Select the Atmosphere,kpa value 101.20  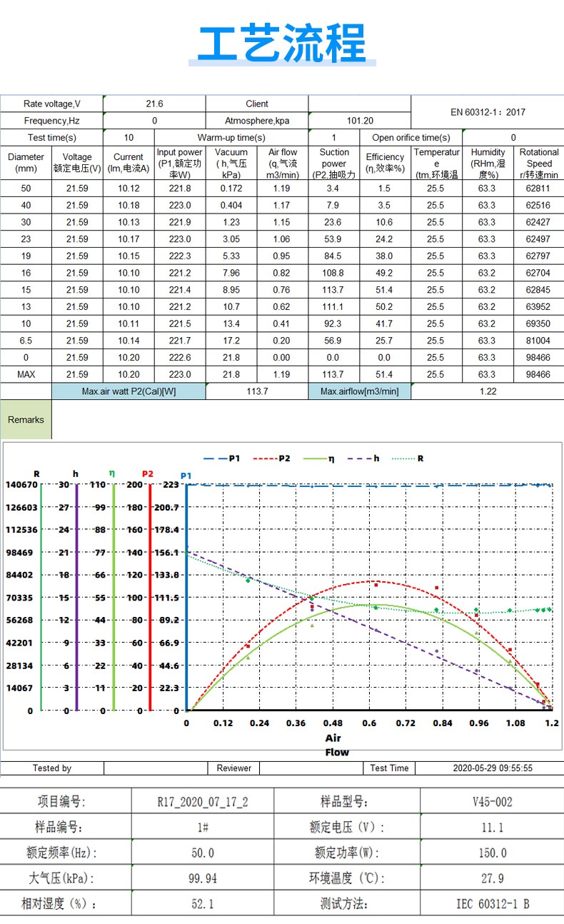click(x=360, y=121)
